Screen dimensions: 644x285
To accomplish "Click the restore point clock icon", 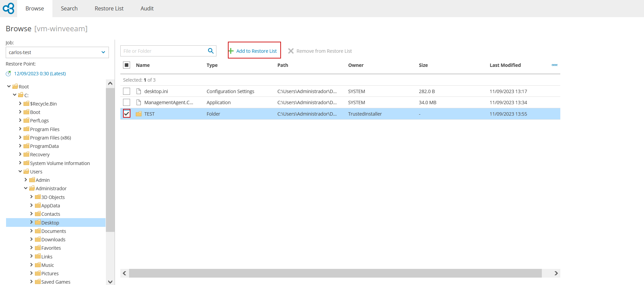I will (8, 74).
